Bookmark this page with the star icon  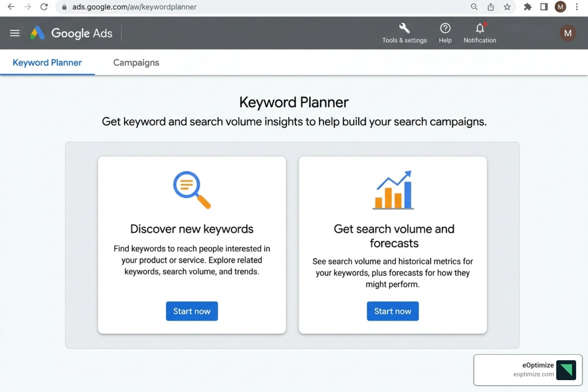[507, 7]
